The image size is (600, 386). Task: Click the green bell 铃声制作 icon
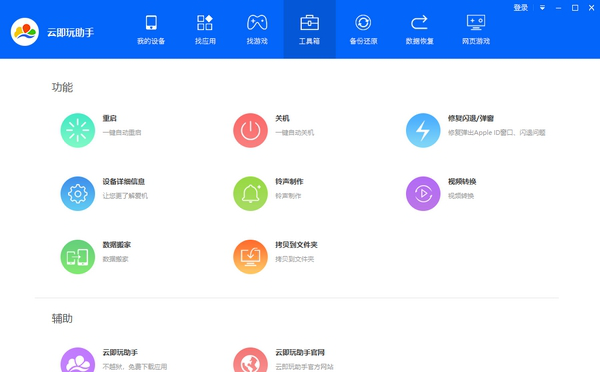(250, 194)
